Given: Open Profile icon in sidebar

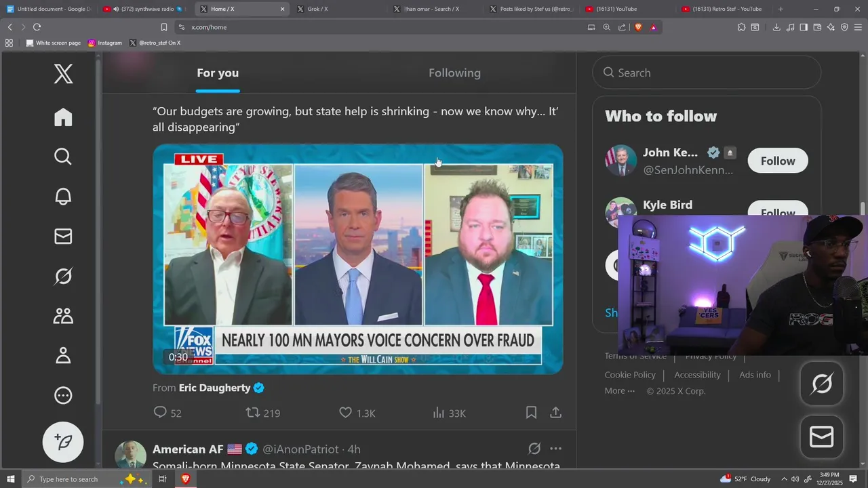Looking at the screenshot, I should click(x=63, y=355).
